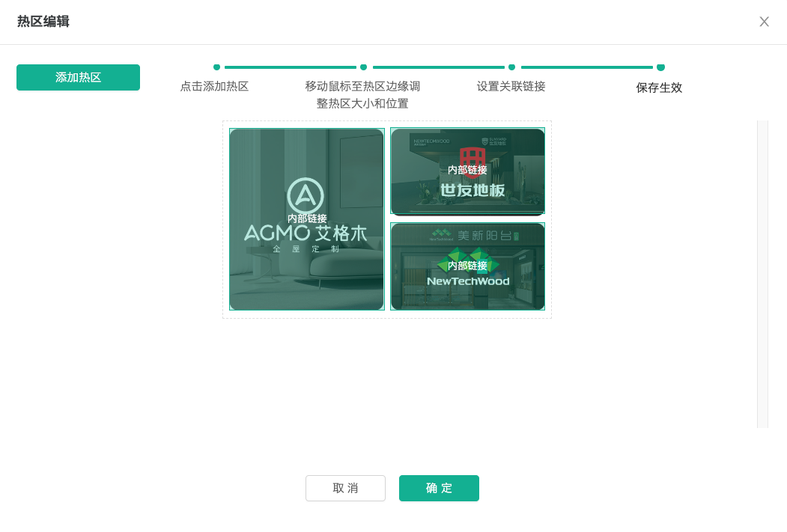Click the 移动鼠标至热区边缘调整热区大小和位置 step text
Image resolution: width=787 pixels, height=532 pixels.
click(362, 95)
